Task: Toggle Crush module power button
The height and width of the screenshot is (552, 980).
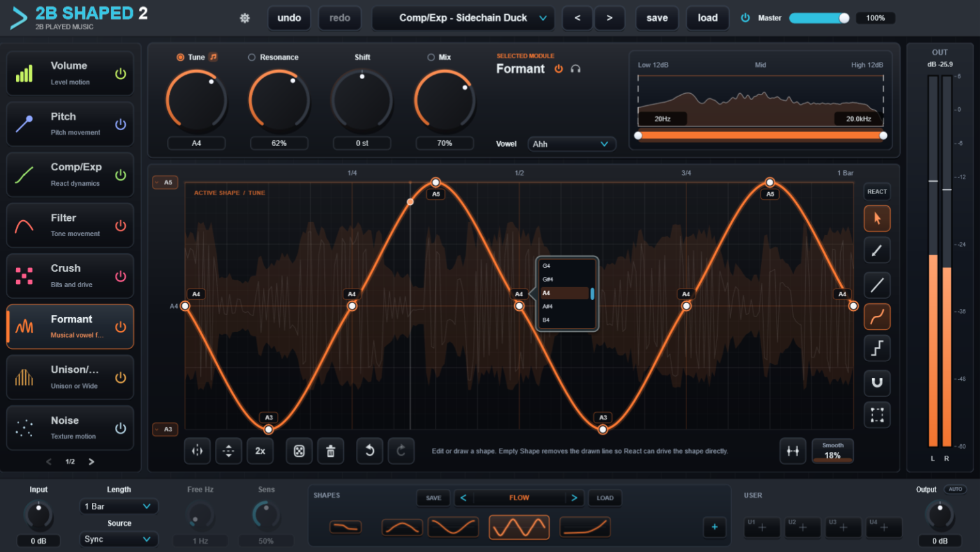Action: pyautogui.click(x=121, y=276)
